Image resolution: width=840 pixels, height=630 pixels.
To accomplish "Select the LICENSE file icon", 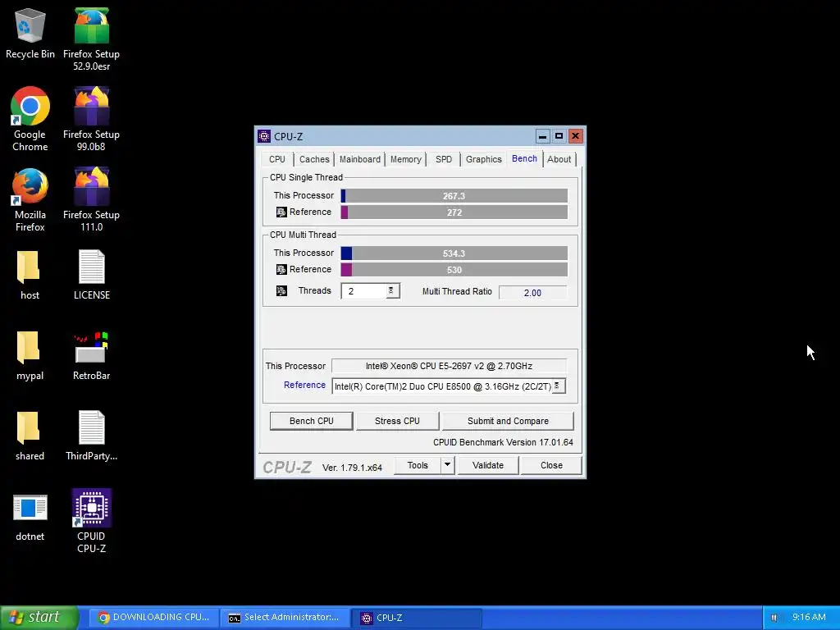I will click(x=92, y=275).
